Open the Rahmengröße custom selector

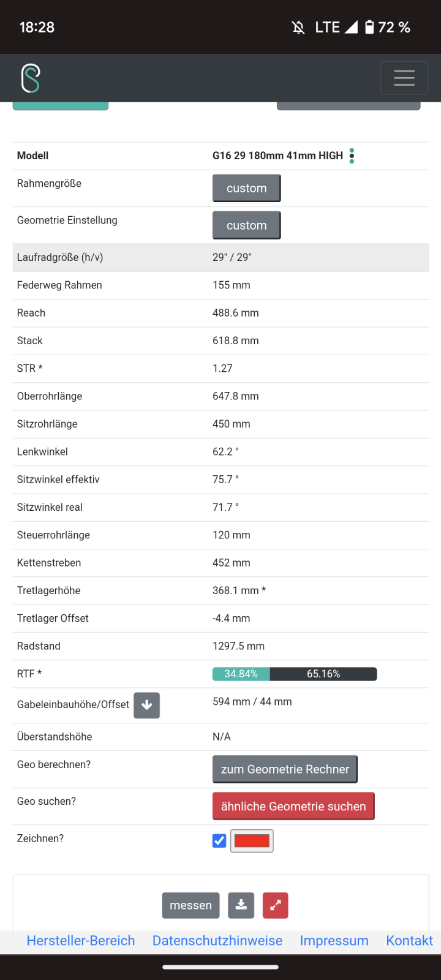point(246,188)
